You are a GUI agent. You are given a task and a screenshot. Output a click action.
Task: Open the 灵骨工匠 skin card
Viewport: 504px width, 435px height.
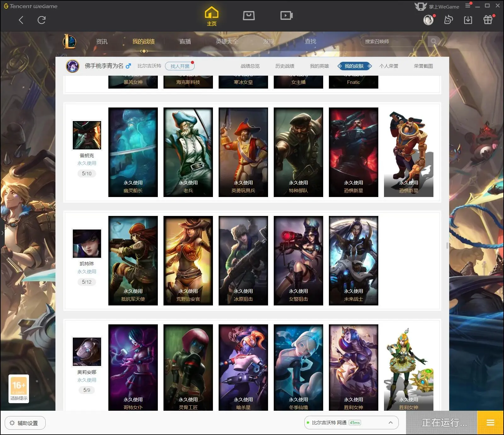click(188, 368)
